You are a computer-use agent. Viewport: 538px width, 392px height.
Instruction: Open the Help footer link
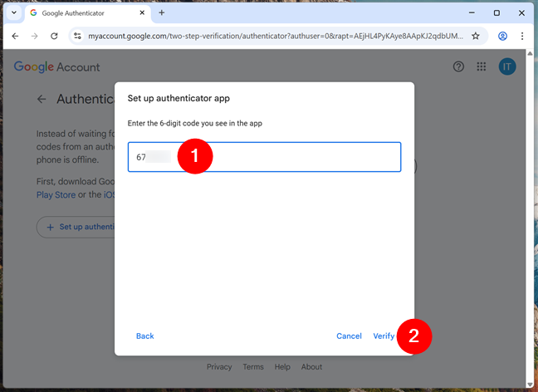(282, 367)
